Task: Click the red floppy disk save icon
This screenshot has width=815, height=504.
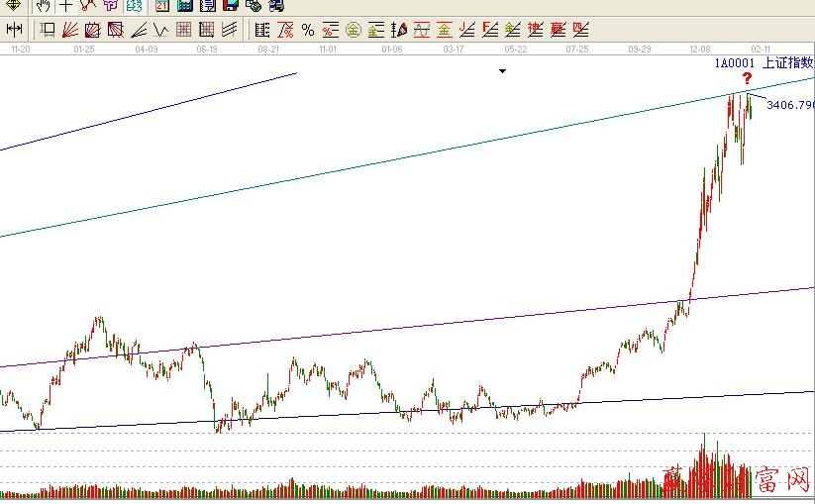Action: coord(230,6)
